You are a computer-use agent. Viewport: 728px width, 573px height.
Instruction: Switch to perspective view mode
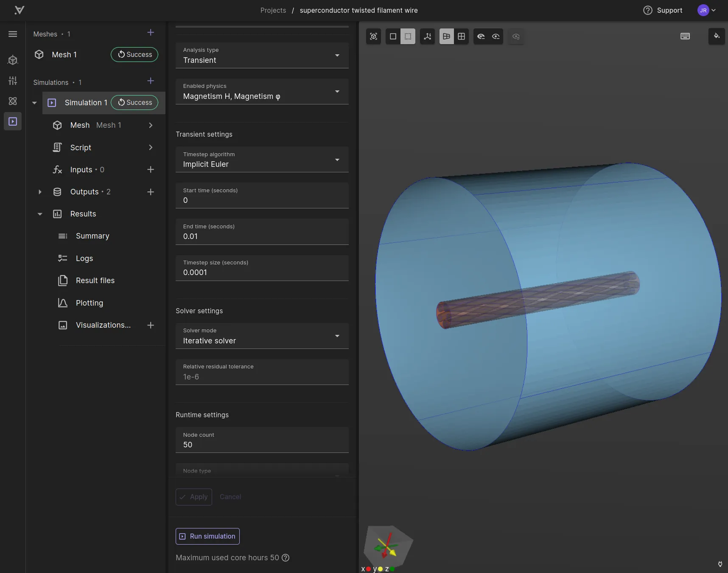[446, 37]
